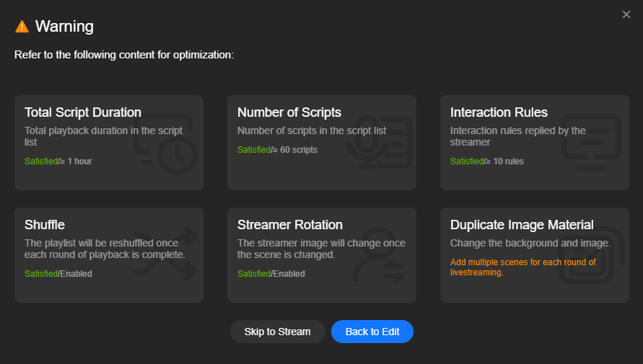Click the 'Satisfied/≥ 10 rules' status
The width and height of the screenshot is (643, 364).
click(487, 161)
